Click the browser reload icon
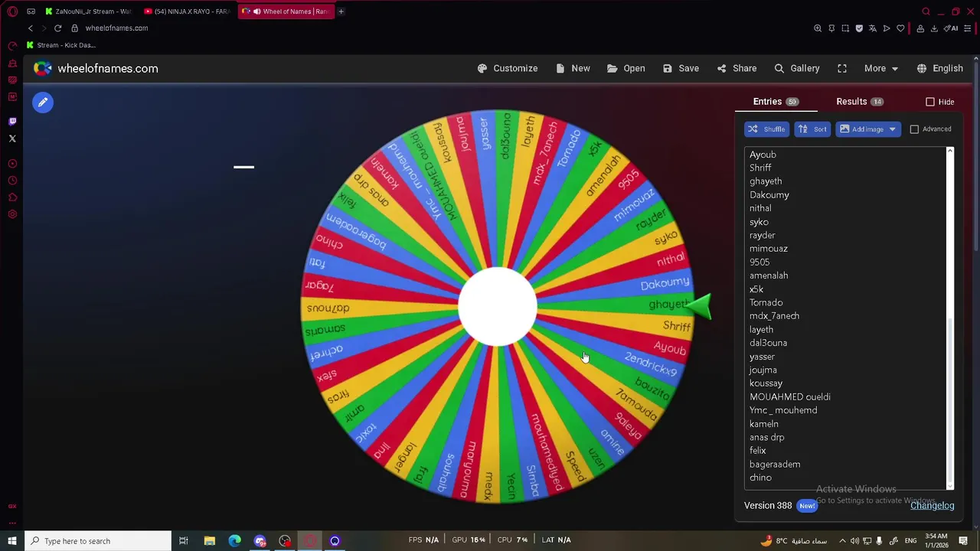 [57, 28]
